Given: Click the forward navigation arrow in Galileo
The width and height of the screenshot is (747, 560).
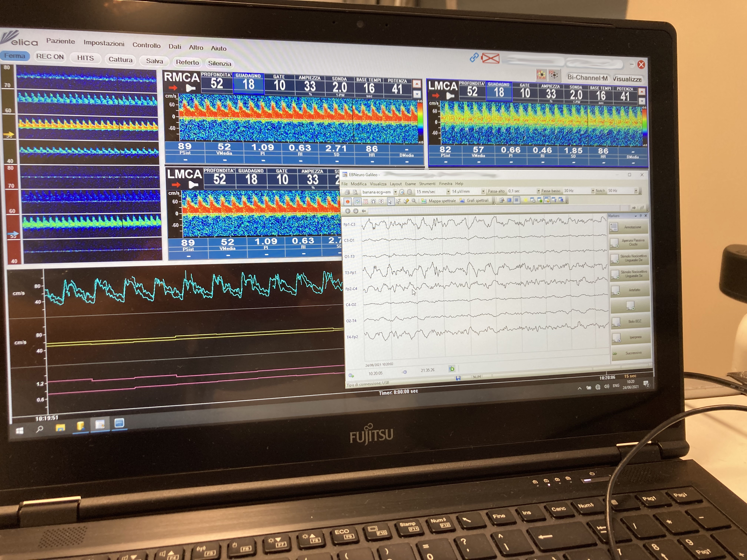Looking at the screenshot, I should 356,211.
